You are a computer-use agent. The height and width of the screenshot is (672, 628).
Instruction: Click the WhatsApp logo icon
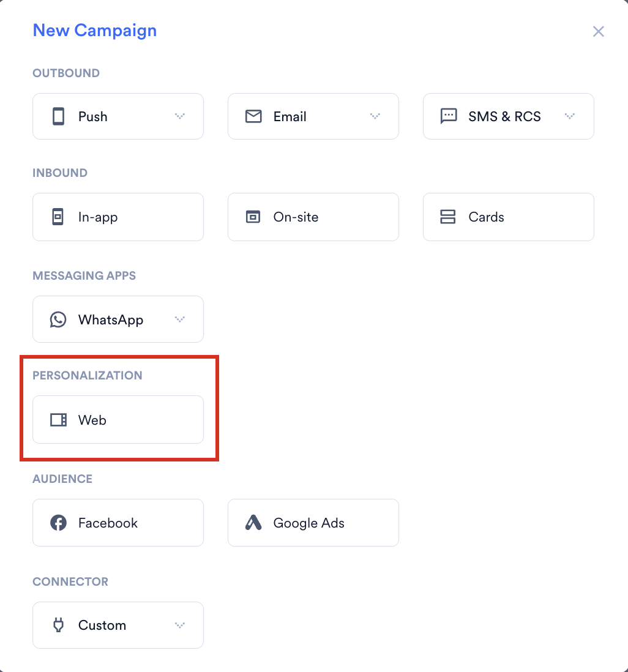(58, 319)
